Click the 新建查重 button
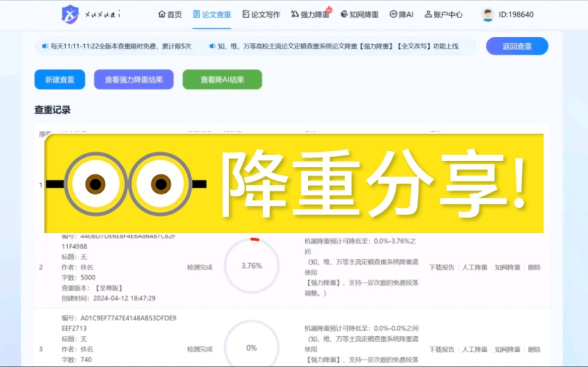The width and height of the screenshot is (588, 367). [60, 79]
